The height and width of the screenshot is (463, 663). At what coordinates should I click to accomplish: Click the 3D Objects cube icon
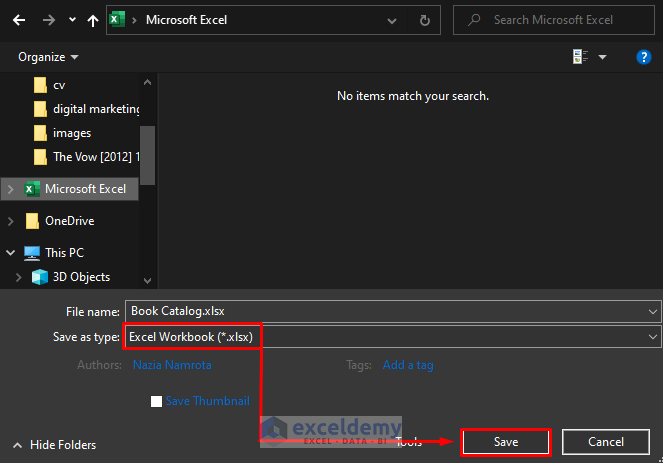point(40,277)
